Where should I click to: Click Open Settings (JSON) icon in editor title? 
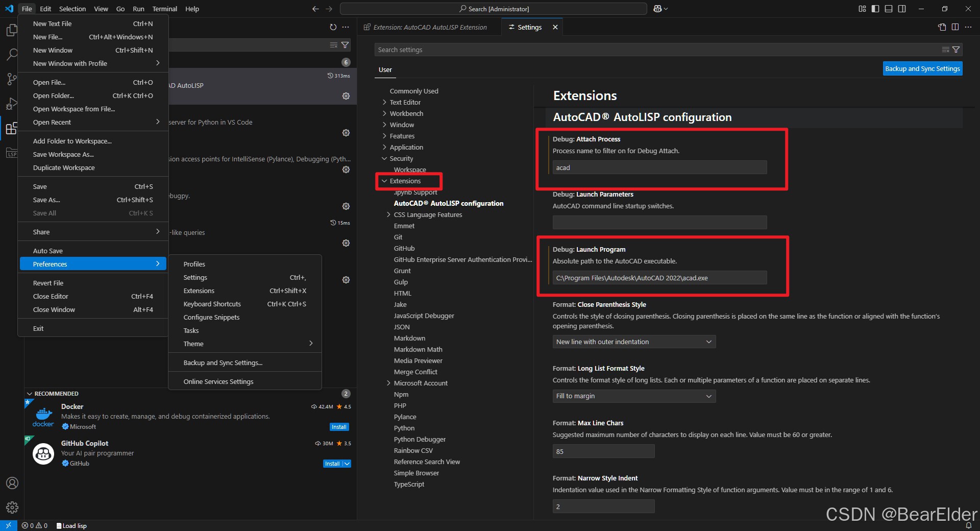[942, 27]
